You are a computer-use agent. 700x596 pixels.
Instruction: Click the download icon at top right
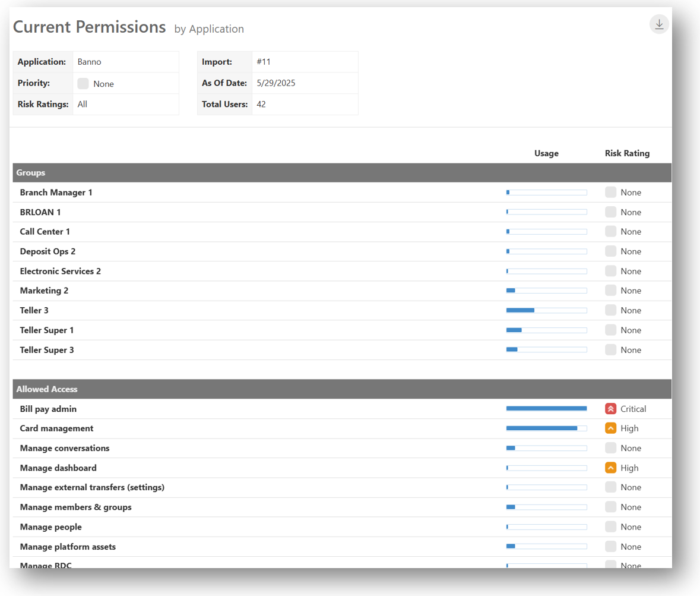click(x=659, y=24)
